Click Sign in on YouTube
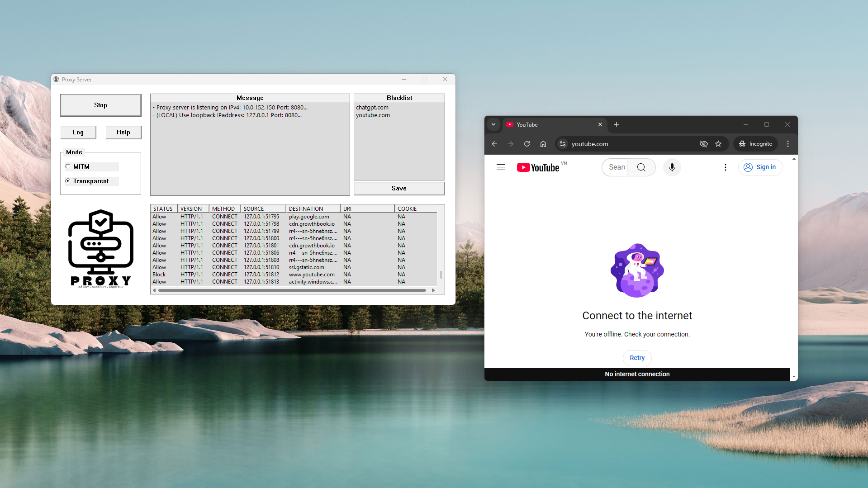Screen dimensions: 868x488 pos(760,167)
